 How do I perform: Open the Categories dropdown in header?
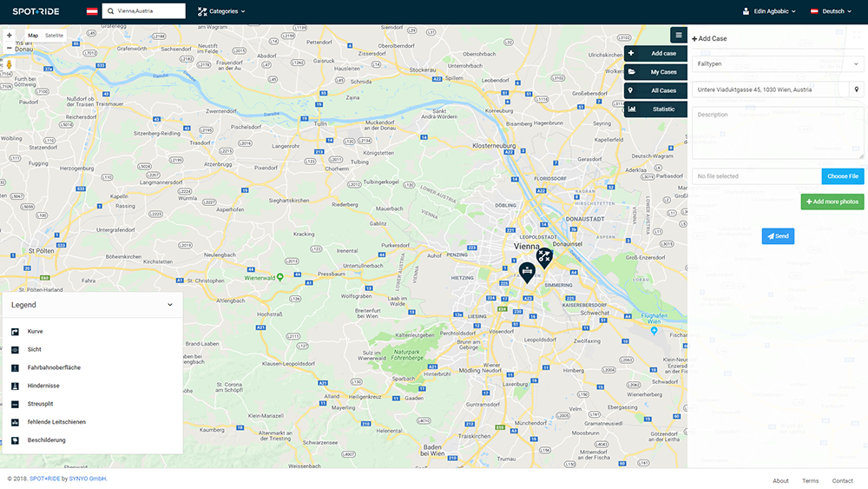[221, 11]
